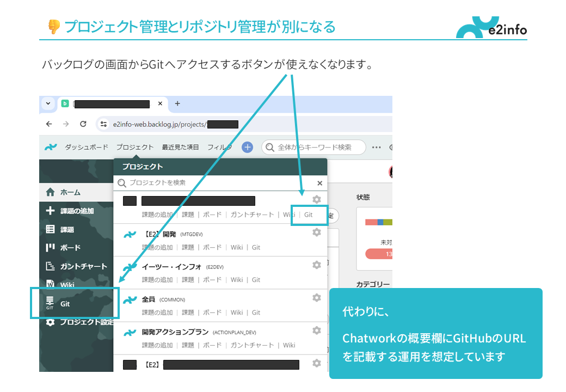Open Git link under the 全員 project
The height and width of the screenshot is (392, 566).
[x=256, y=313]
